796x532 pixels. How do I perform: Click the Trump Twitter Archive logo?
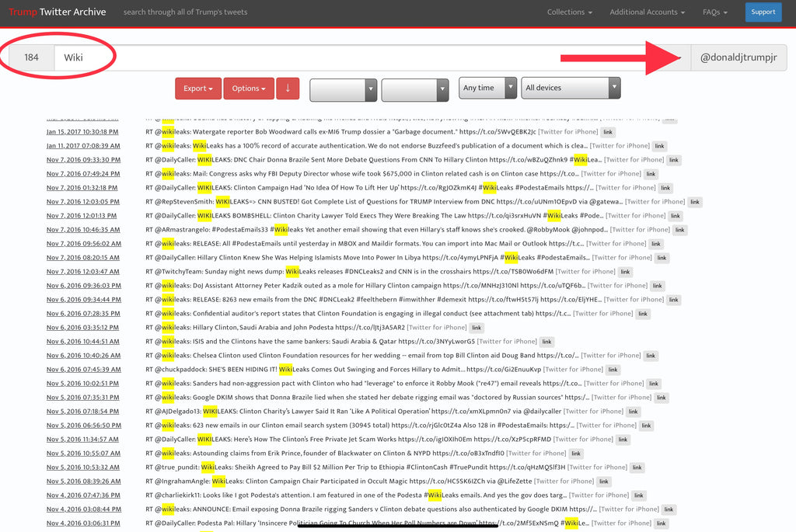58,12
